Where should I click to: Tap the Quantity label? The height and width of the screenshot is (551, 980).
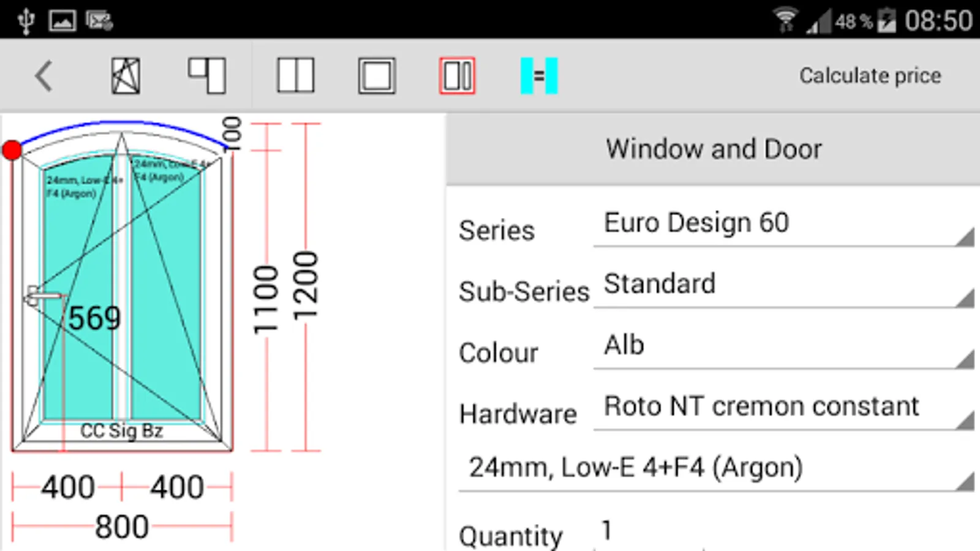[x=511, y=536]
